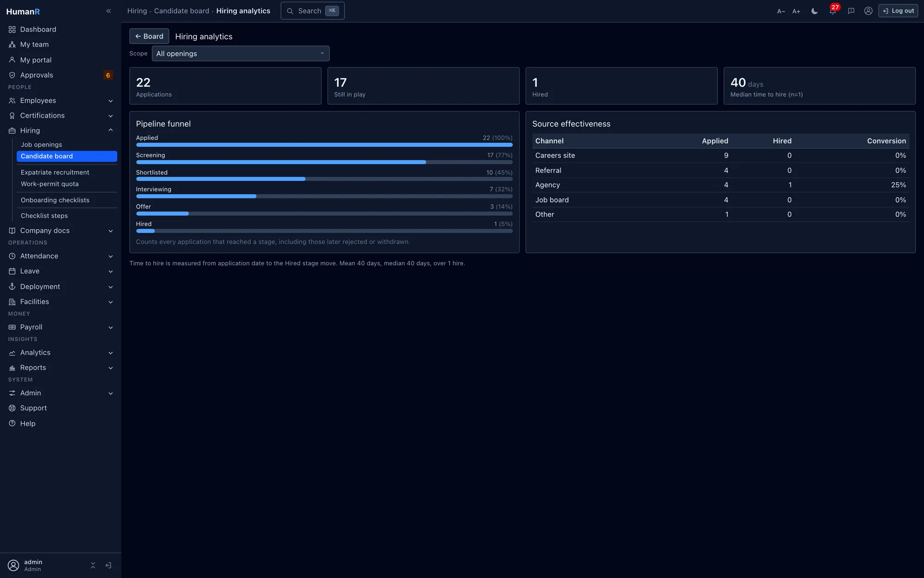The image size is (924, 578).
Task: Click the admin user avatar icon
Action: pyautogui.click(x=13, y=565)
